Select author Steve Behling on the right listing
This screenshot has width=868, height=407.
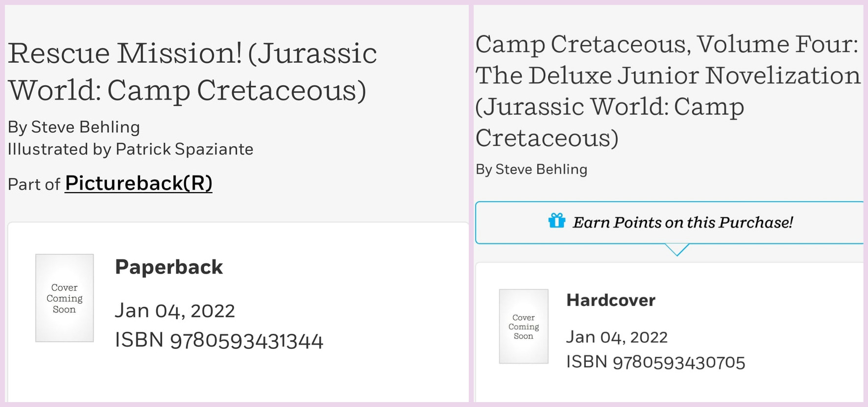pyautogui.click(x=531, y=169)
